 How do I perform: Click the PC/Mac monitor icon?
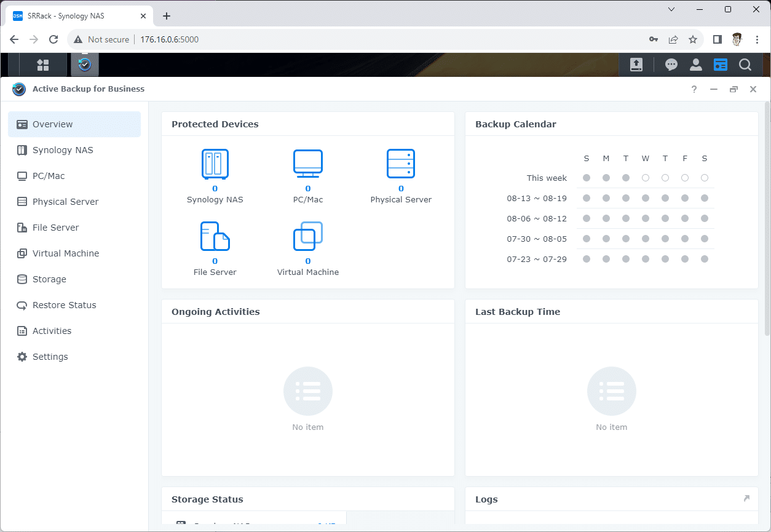(308, 164)
